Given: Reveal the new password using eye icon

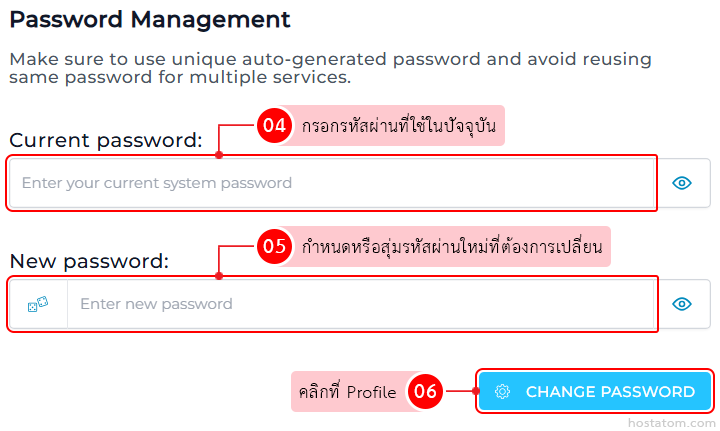Looking at the screenshot, I should [683, 304].
